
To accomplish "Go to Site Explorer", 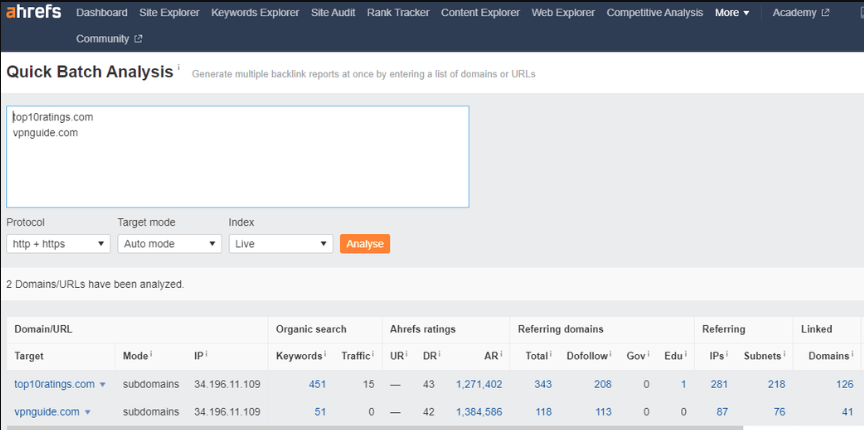I will (x=169, y=12).
